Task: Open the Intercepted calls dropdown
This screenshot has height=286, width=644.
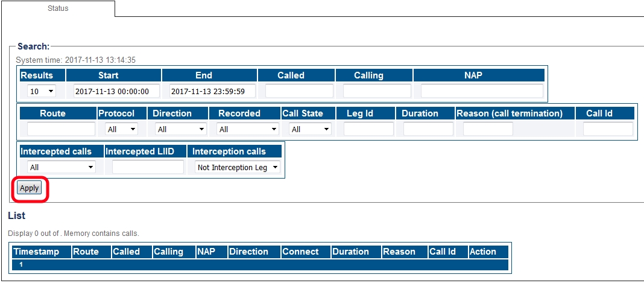Action: [62, 167]
